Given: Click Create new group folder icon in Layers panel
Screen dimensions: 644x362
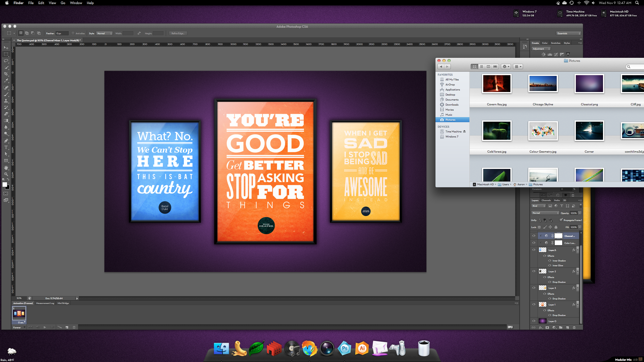Looking at the screenshot, I should tap(561, 328).
